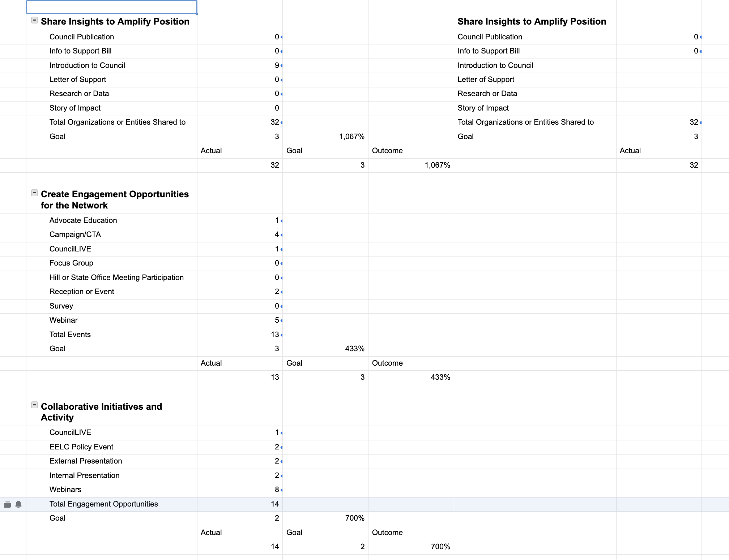Select External Presentation row label
Screen dimensions: 729x560
(x=86, y=461)
